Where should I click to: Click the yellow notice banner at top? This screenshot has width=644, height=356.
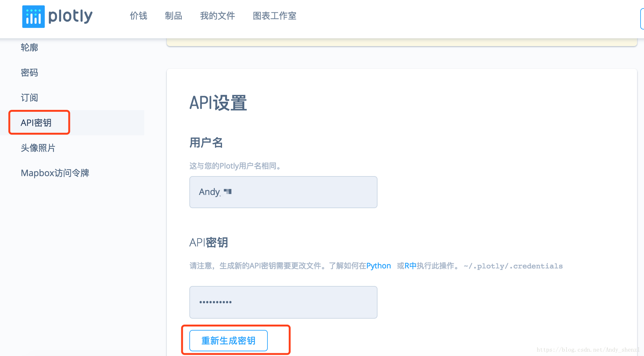[x=401, y=42]
